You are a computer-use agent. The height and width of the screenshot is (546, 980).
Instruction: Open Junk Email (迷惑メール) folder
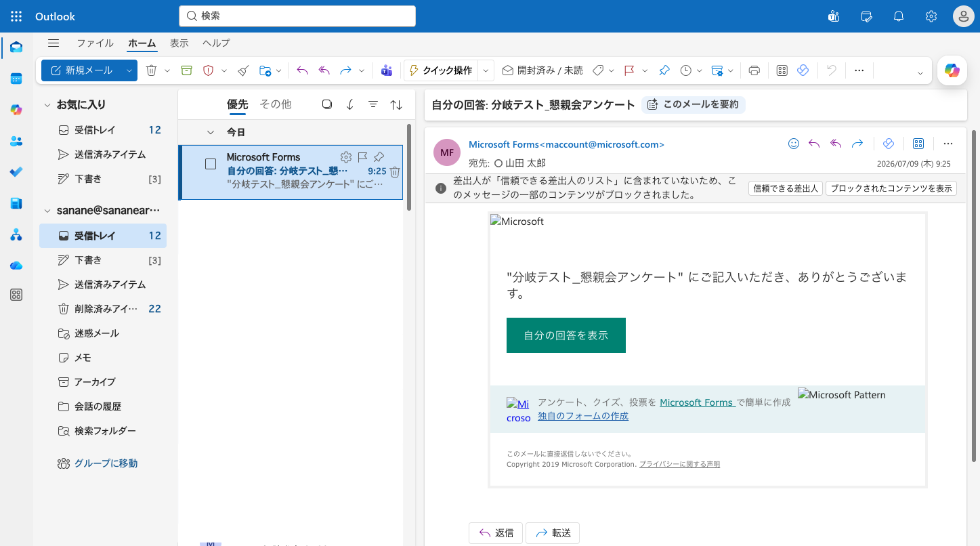pos(103,333)
